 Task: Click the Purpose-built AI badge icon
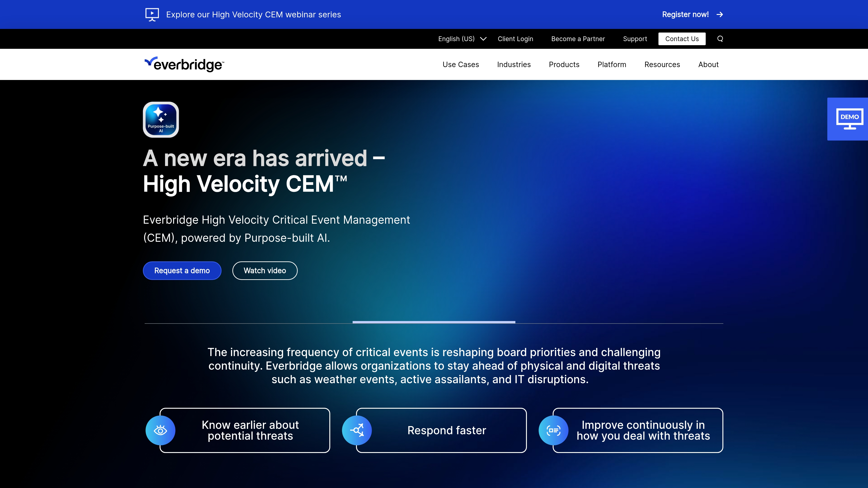click(x=161, y=120)
